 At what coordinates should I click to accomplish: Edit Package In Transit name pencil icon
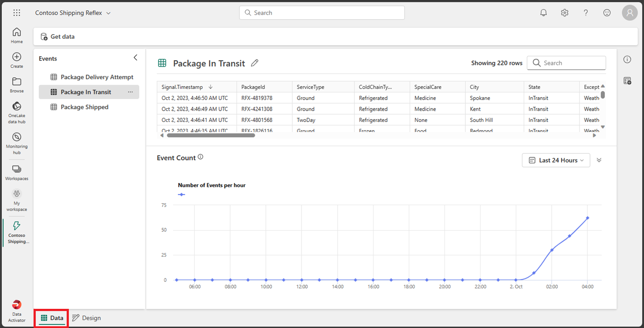[255, 63]
